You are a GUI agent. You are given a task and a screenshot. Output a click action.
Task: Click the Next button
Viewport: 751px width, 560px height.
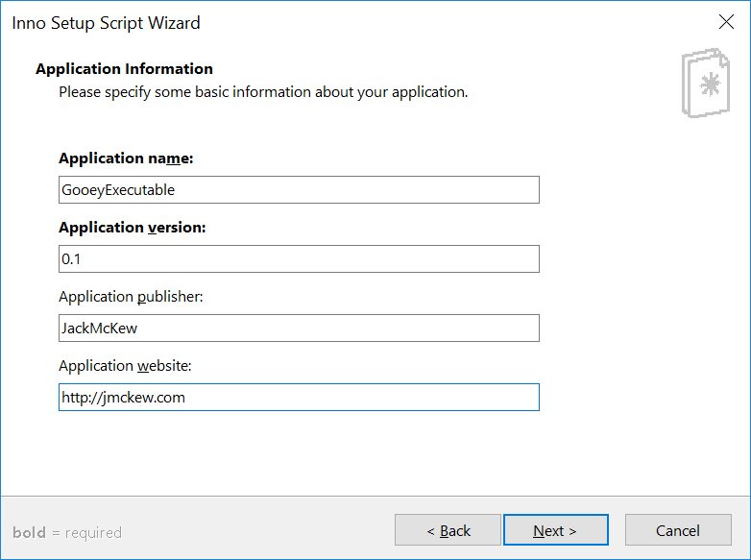[556, 530]
